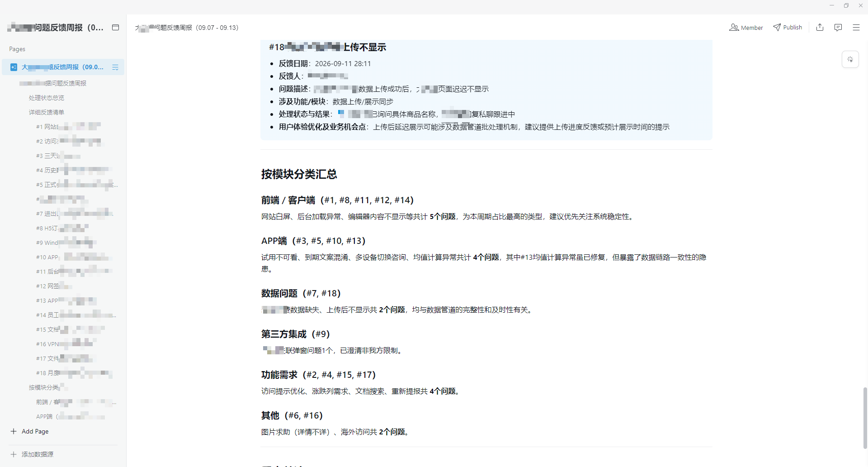Collapse the sidebar panel icon
Image resolution: width=868 pixels, height=467 pixels.
[x=115, y=28]
